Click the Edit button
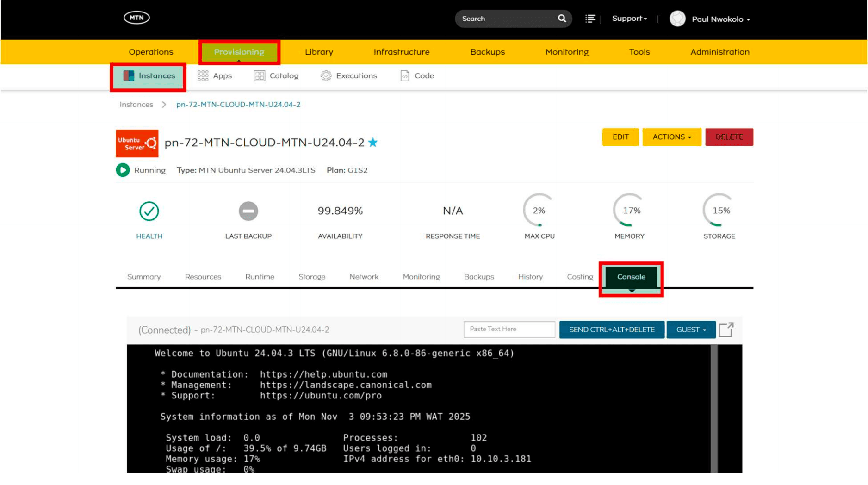This screenshot has height=485, width=868. click(620, 137)
